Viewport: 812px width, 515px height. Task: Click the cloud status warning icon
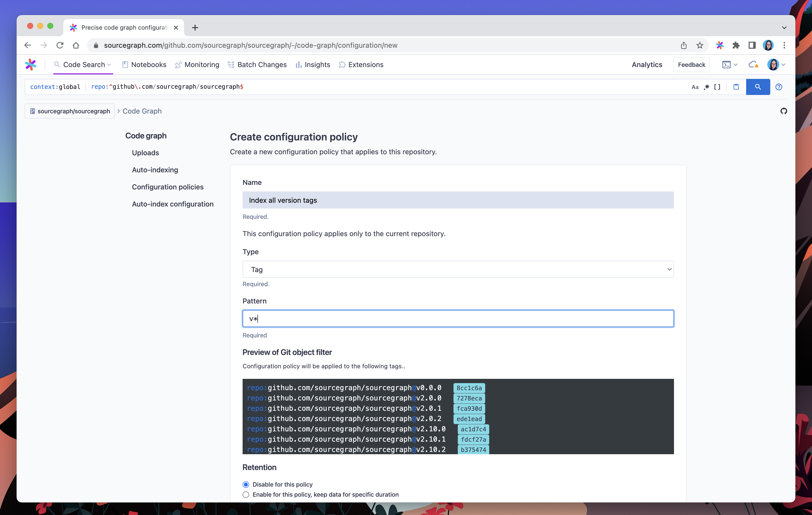click(x=753, y=64)
